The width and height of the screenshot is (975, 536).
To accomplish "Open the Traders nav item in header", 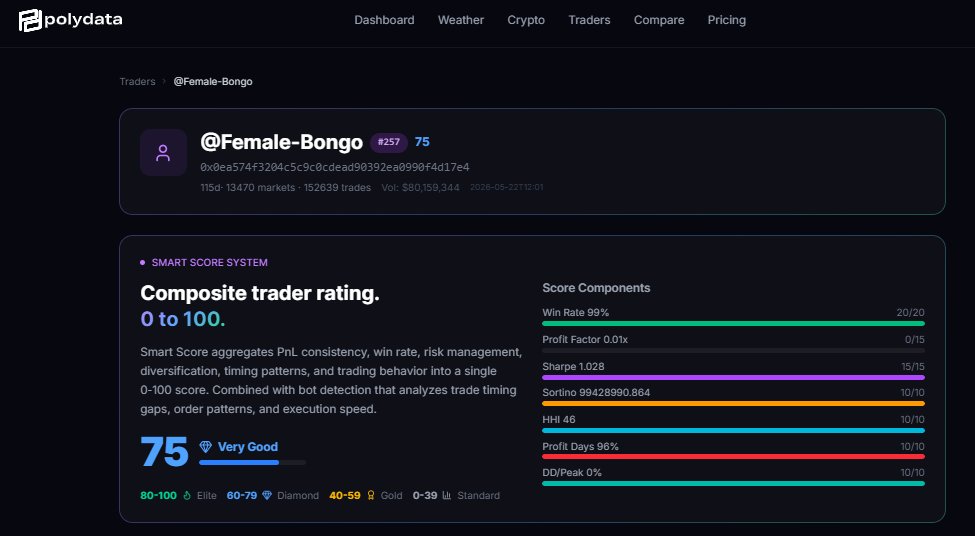I will (589, 20).
